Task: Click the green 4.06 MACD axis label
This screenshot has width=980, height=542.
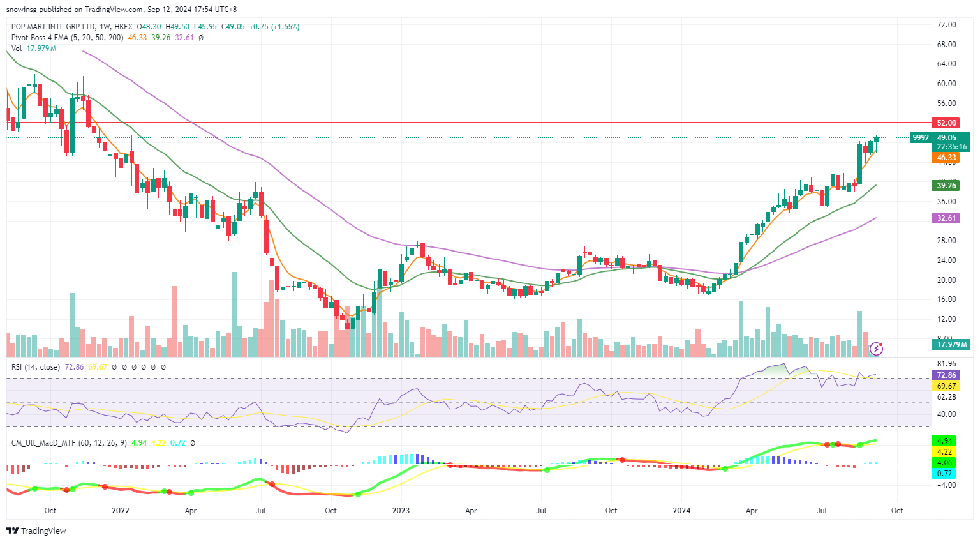Action: click(x=944, y=463)
